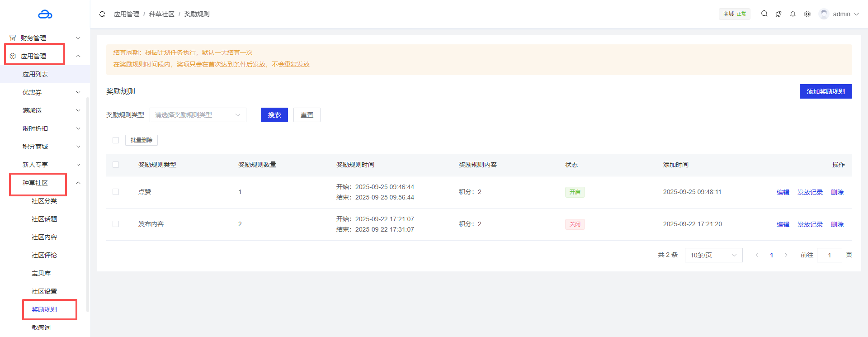
Task: Click the 财务管理 menu icon
Action: [13, 38]
